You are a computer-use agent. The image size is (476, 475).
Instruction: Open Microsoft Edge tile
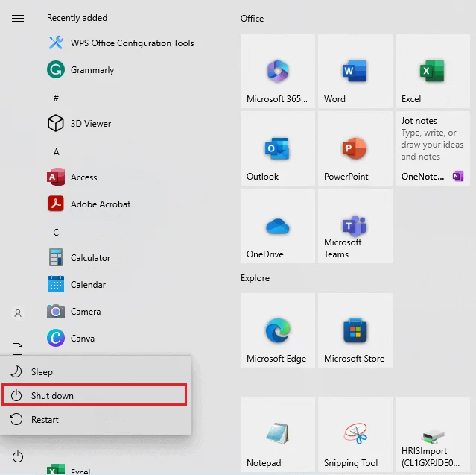click(278, 330)
